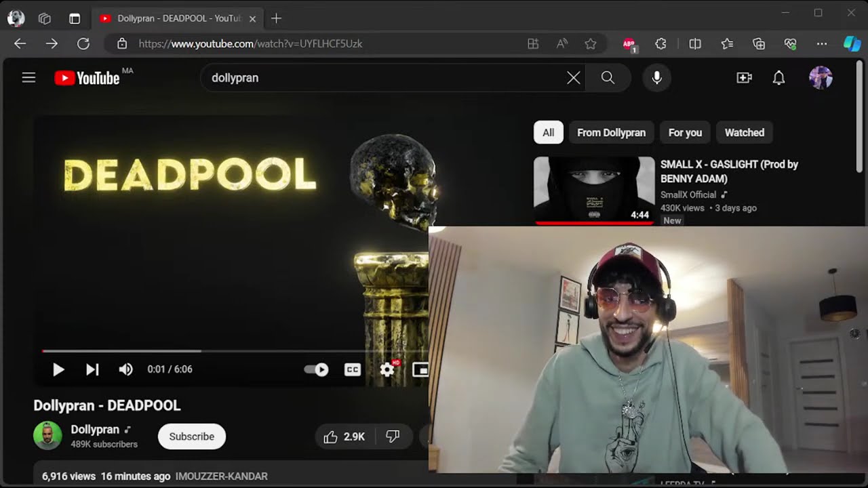Open the split-screen apps icon in address bar
This screenshot has height=488, width=868.
coord(533,43)
